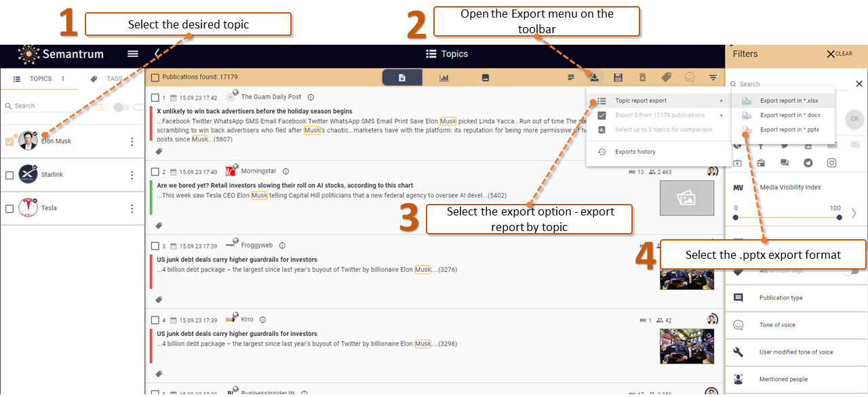Check publication 3 checkbox

(x=155, y=246)
